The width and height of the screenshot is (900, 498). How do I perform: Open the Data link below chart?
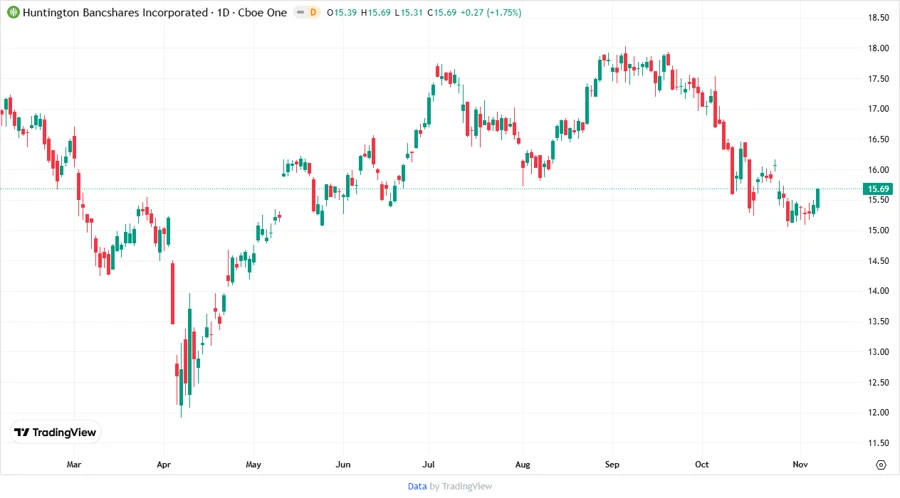(417, 486)
